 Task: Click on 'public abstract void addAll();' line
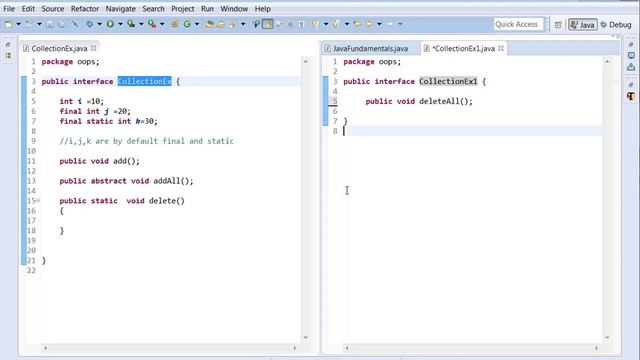coord(126,181)
